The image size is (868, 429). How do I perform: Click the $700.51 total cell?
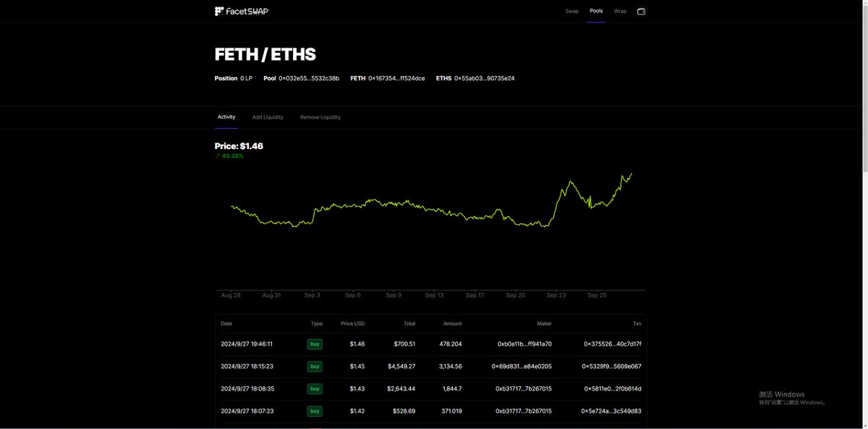pyautogui.click(x=404, y=344)
